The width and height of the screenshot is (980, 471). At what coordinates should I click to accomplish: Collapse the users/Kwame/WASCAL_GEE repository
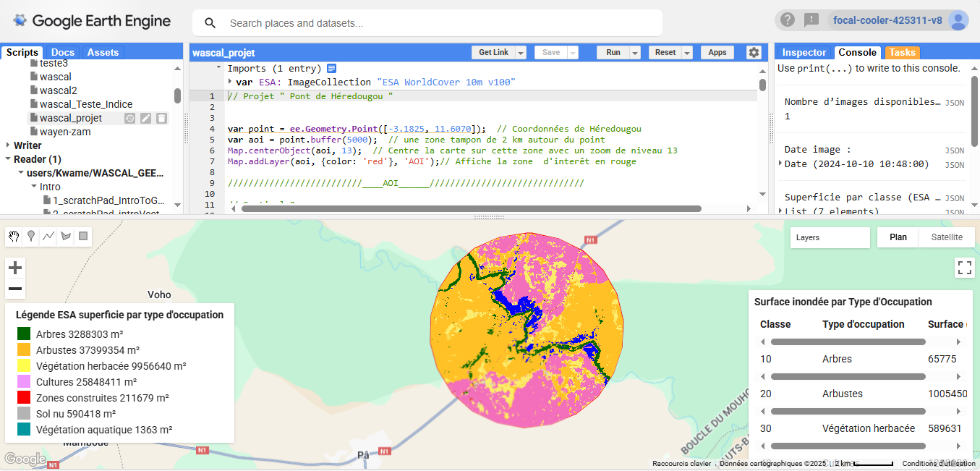(x=21, y=173)
